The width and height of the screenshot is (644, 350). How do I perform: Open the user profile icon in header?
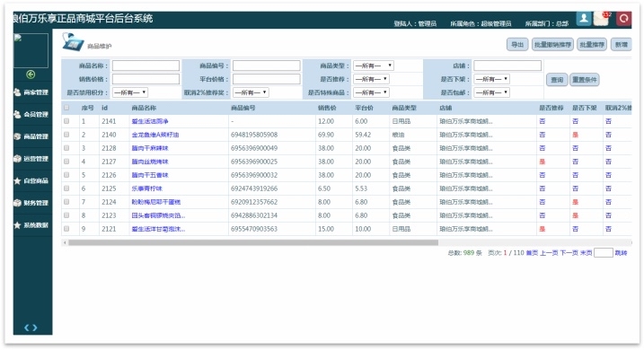pyautogui.click(x=584, y=19)
